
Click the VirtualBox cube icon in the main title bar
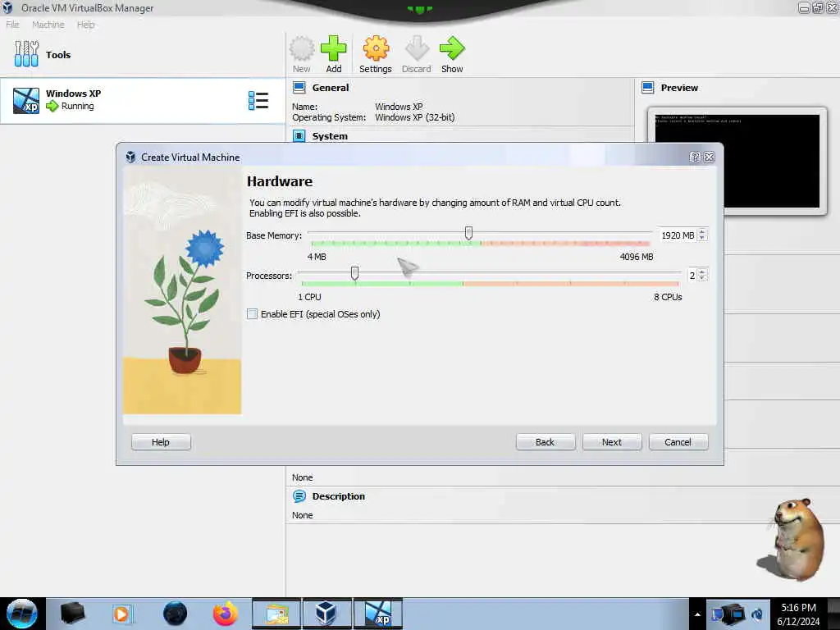7,7
